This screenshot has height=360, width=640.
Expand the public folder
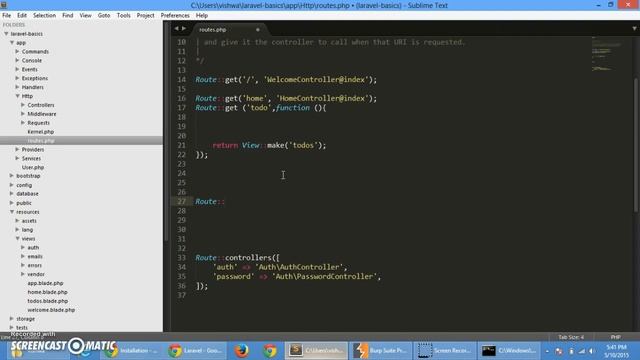tap(12, 203)
